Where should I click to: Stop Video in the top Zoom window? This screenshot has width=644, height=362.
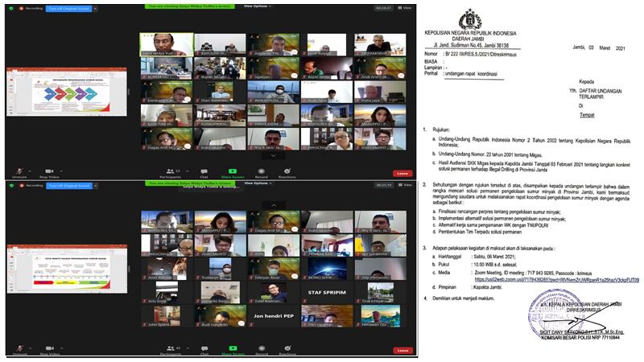click(50, 173)
